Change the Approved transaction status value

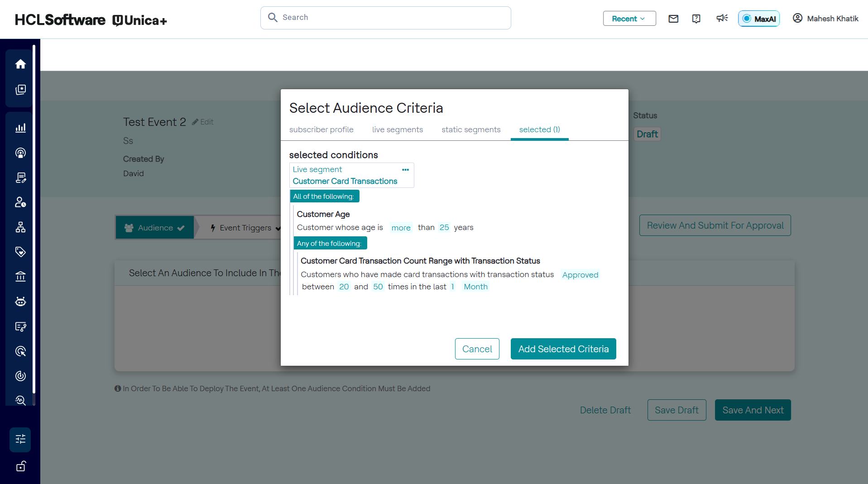point(580,275)
